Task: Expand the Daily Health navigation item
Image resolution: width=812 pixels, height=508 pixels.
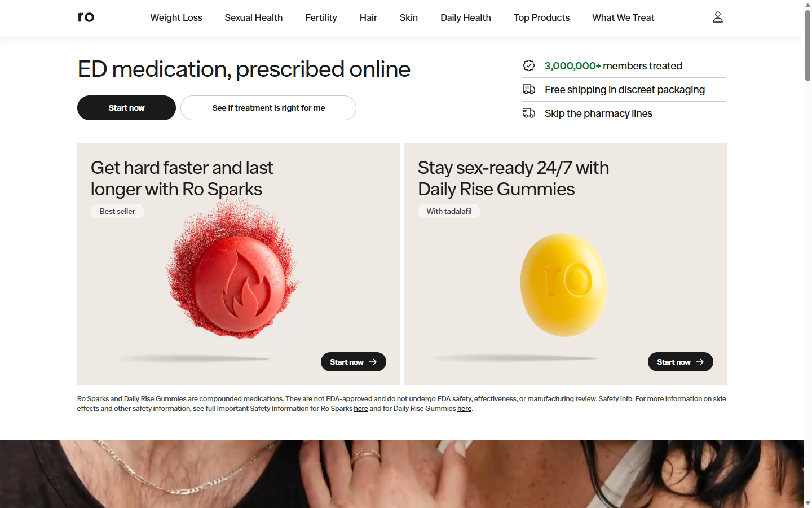Action: [x=466, y=17]
